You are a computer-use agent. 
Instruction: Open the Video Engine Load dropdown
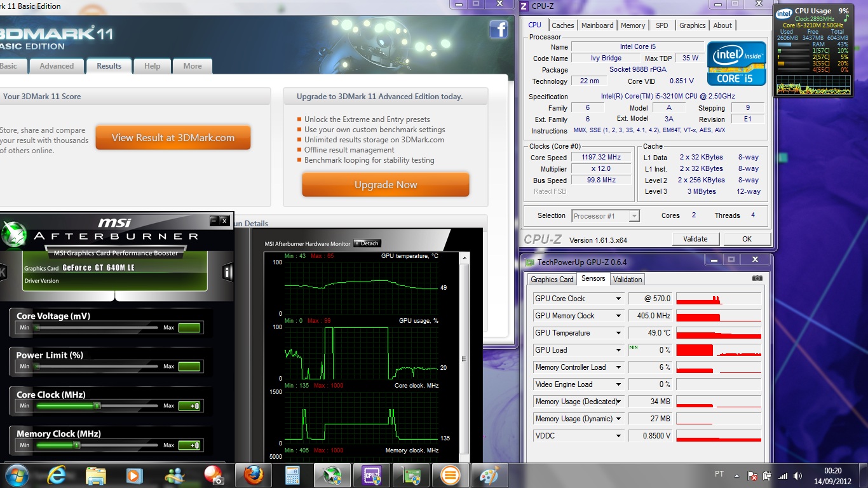[x=618, y=384]
